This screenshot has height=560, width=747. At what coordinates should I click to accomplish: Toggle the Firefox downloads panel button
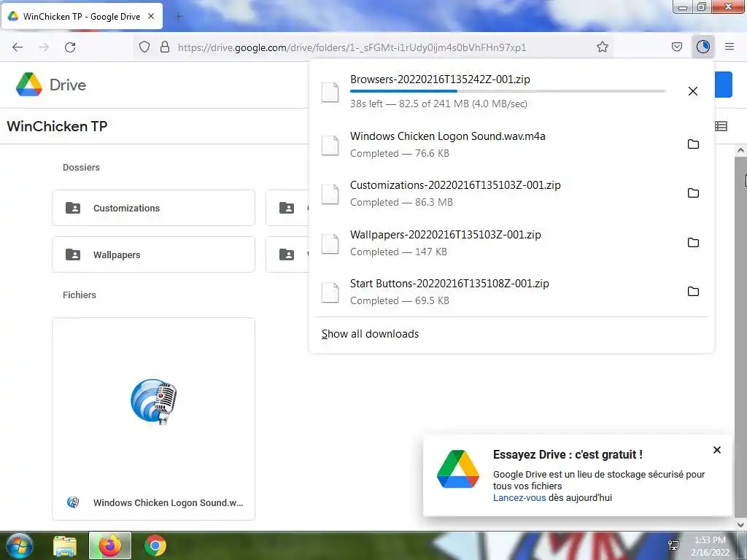(x=703, y=47)
